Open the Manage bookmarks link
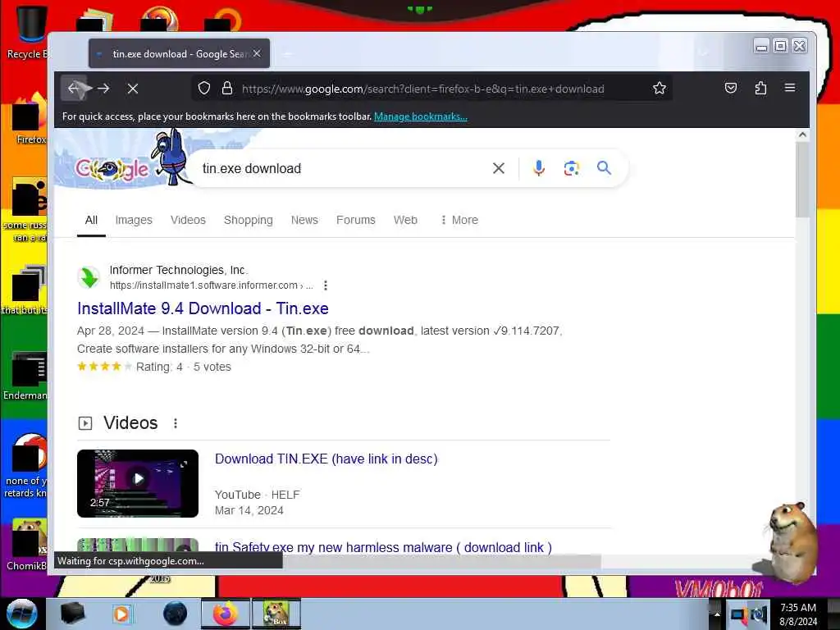This screenshot has height=630, width=840. [421, 116]
